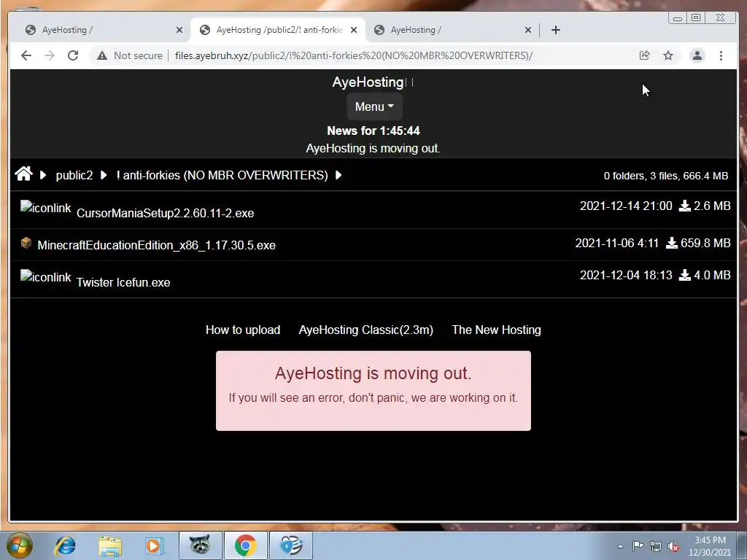Click the pink AyeHosting is moving out alert
Screen dimensions: 747x560
click(373, 391)
